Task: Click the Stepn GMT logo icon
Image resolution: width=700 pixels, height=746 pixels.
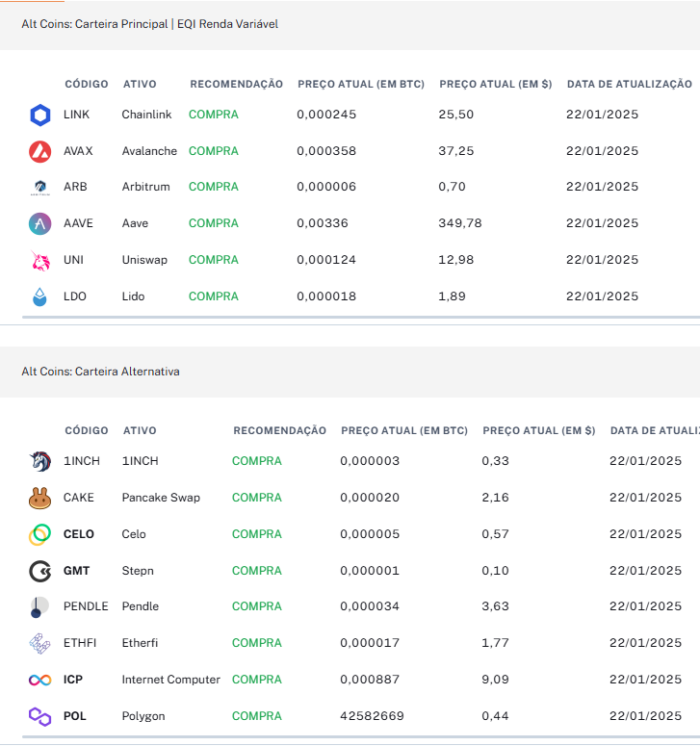Action: click(x=40, y=571)
